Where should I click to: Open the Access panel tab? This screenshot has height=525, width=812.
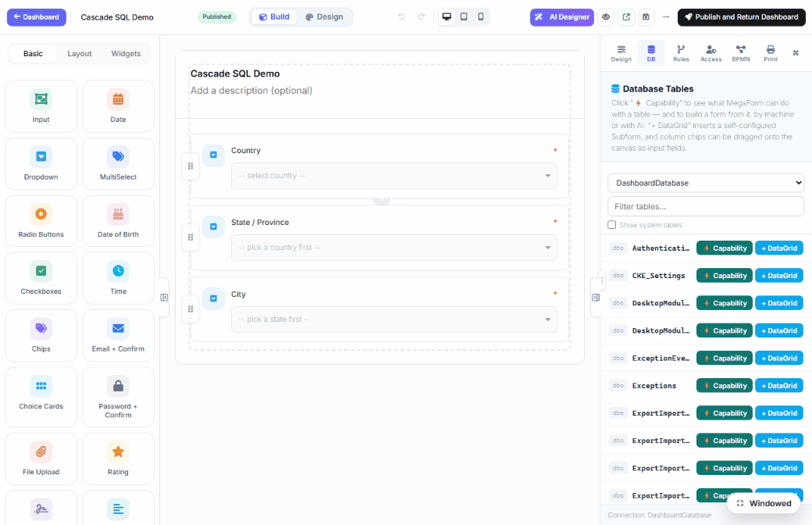tap(711, 53)
